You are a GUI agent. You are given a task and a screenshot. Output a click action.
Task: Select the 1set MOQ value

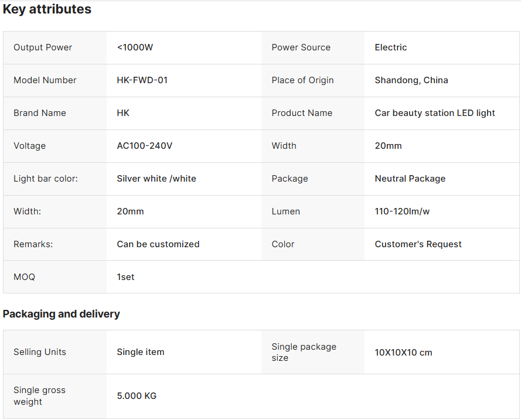tap(125, 277)
